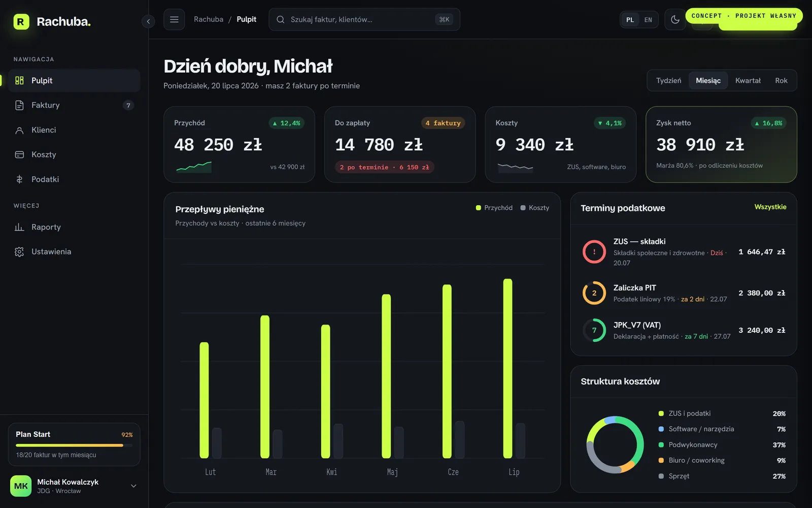The height and width of the screenshot is (508, 812).
Task: Switch language to EN
Action: pyautogui.click(x=648, y=20)
